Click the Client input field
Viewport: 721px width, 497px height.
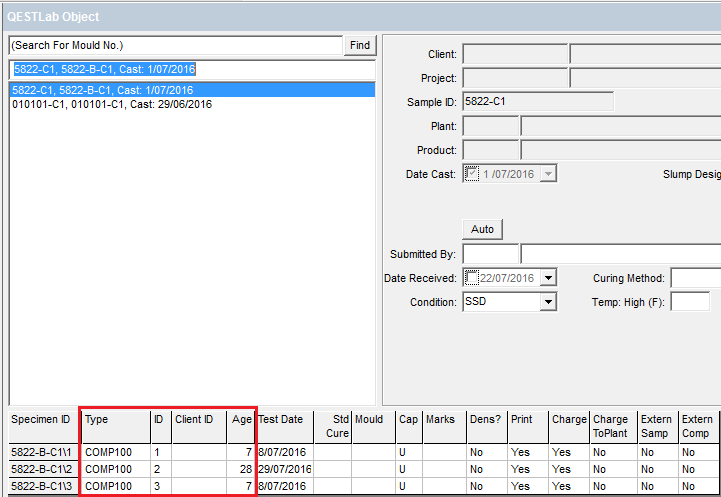point(515,54)
